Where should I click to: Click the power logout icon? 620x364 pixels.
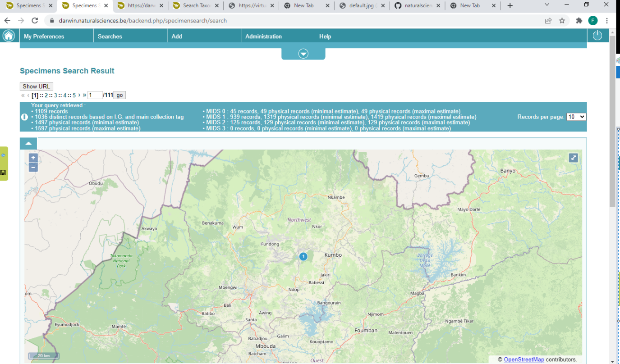pos(597,36)
